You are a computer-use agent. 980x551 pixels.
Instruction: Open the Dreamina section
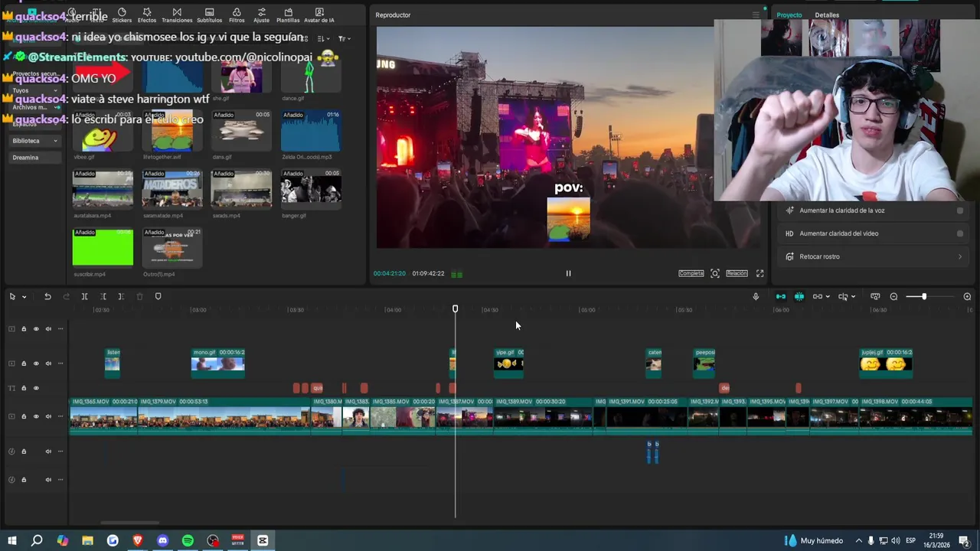(35, 158)
